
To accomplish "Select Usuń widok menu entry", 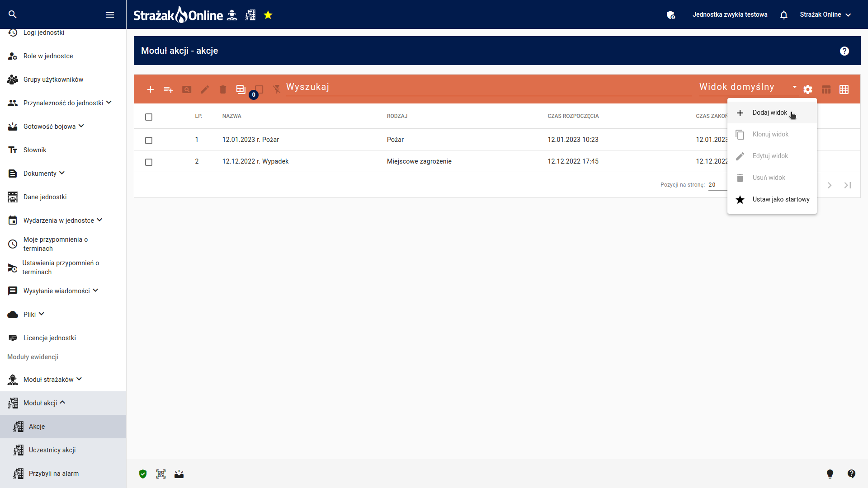I will [x=772, y=178].
